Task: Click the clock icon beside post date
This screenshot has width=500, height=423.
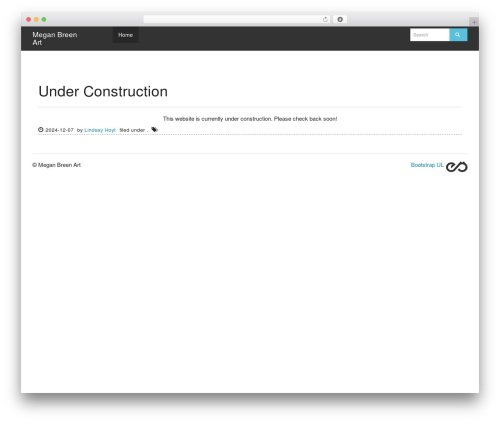Action: (x=41, y=130)
